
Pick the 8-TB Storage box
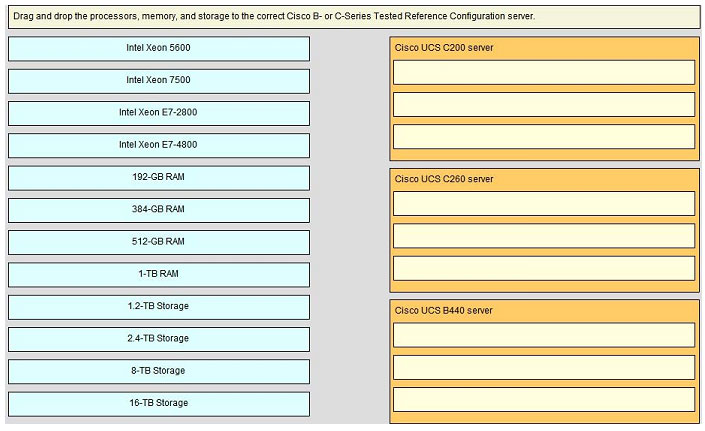(159, 372)
